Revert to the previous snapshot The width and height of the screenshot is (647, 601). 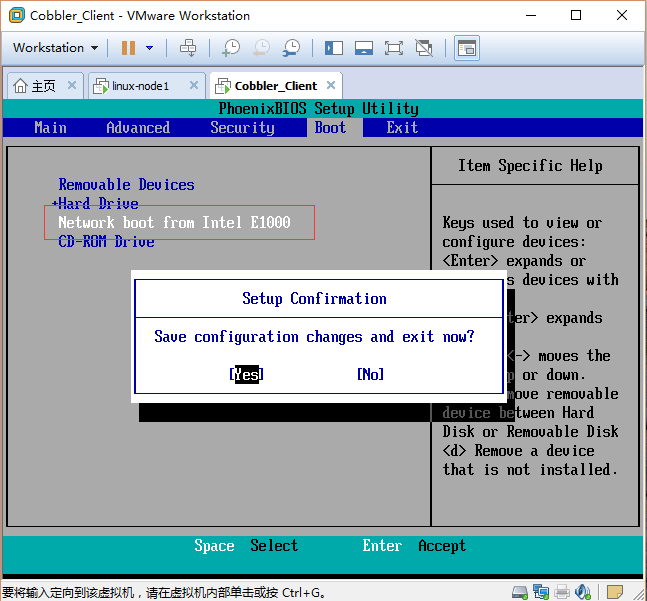(261, 48)
